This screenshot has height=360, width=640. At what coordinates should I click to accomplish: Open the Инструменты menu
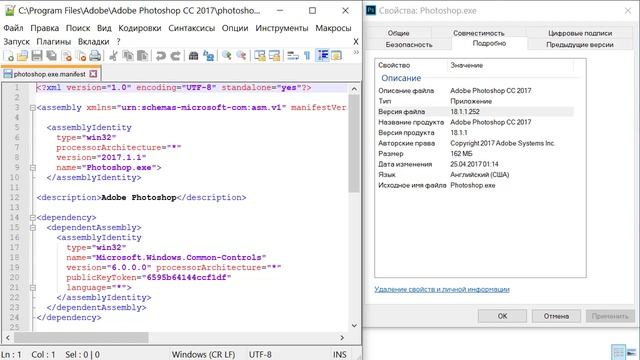pyautogui.click(x=282, y=28)
